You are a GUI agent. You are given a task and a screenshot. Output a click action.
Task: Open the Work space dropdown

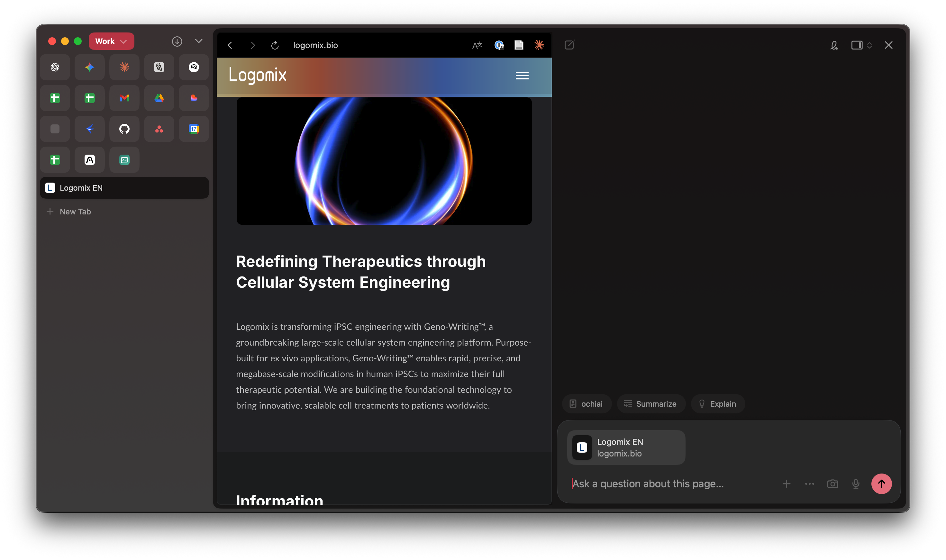(111, 41)
